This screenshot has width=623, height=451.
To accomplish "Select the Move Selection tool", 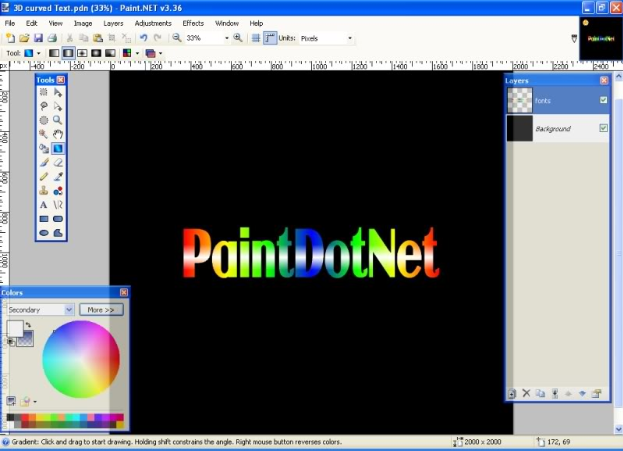I will point(58,106).
